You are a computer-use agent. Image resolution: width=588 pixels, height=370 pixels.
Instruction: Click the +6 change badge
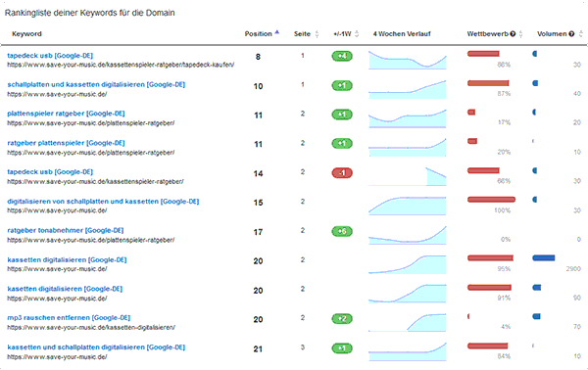click(x=342, y=231)
